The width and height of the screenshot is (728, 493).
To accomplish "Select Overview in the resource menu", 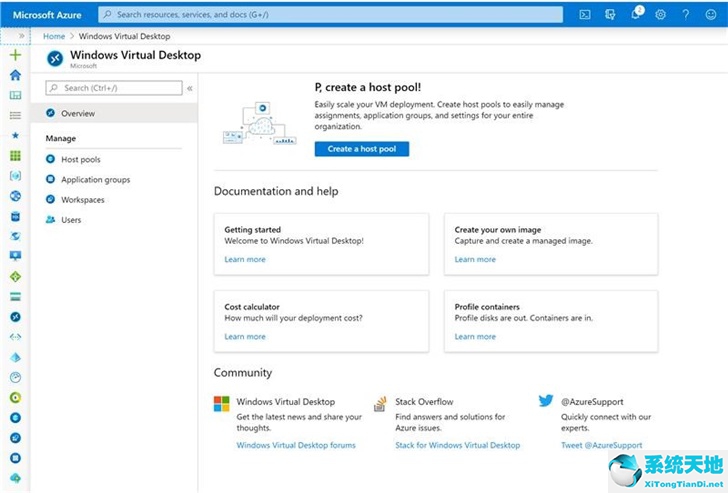I will 114,113.
